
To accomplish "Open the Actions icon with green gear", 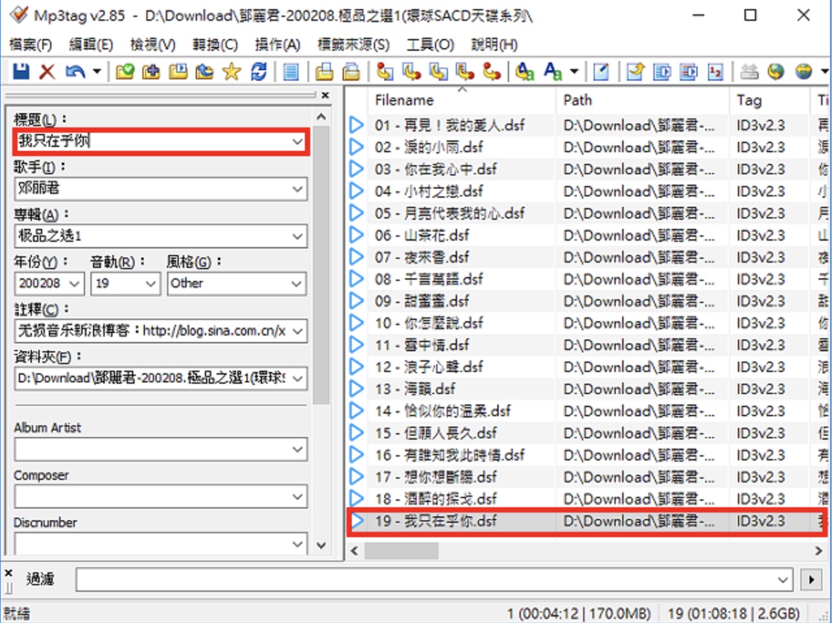I will (524, 71).
